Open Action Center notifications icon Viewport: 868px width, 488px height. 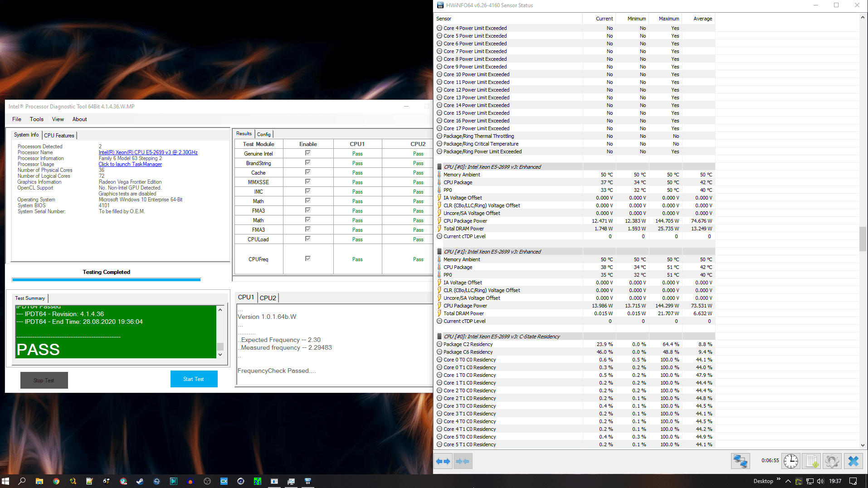pos(853,481)
